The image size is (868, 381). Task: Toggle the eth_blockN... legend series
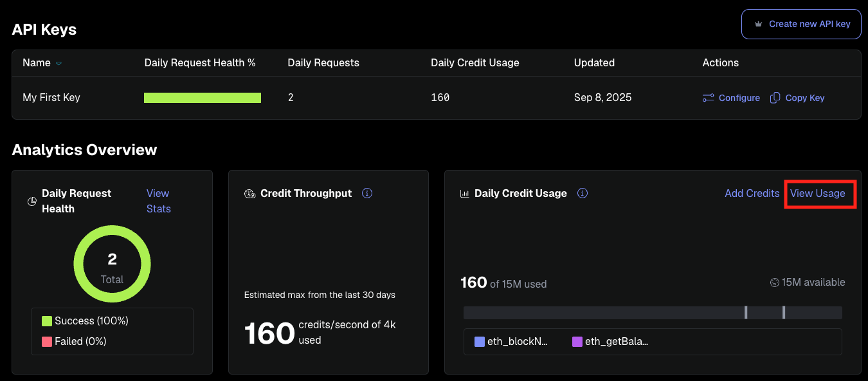tap(511, 342)
